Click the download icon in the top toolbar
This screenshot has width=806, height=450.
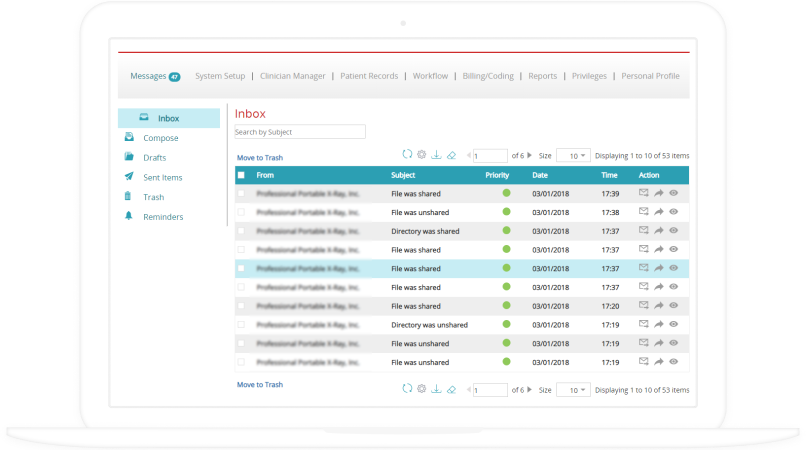(436, 155)
